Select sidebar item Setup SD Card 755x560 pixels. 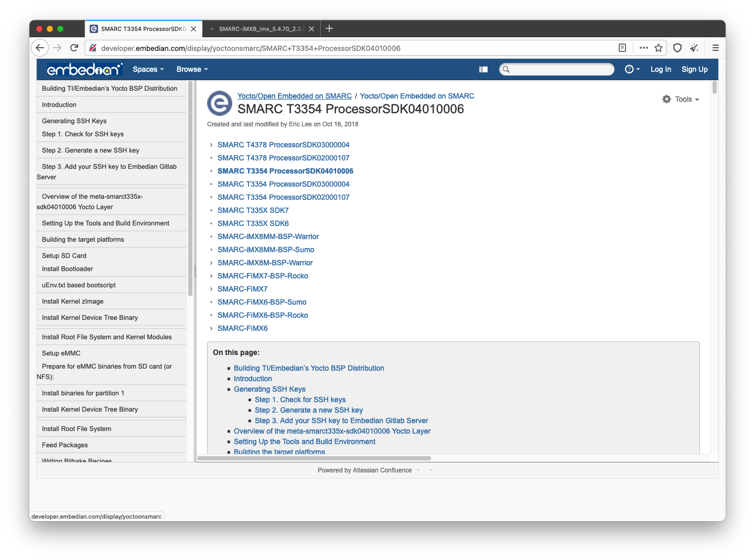[x=64, y=256]
